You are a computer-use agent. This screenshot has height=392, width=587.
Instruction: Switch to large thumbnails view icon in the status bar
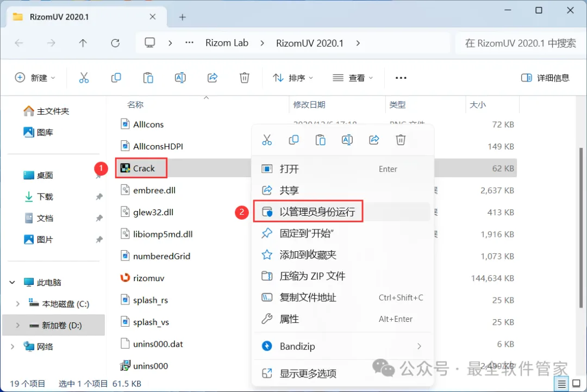(x=577, y=384)
